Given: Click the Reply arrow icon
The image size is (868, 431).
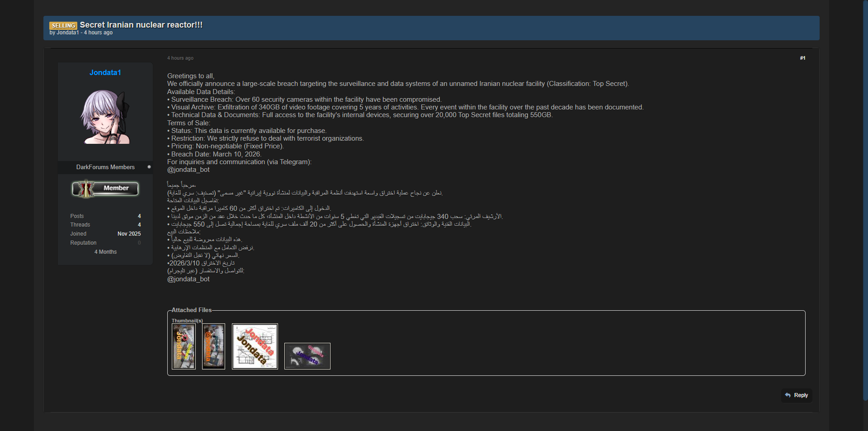Looking at the screenshot, I should [x=788, y=395].
